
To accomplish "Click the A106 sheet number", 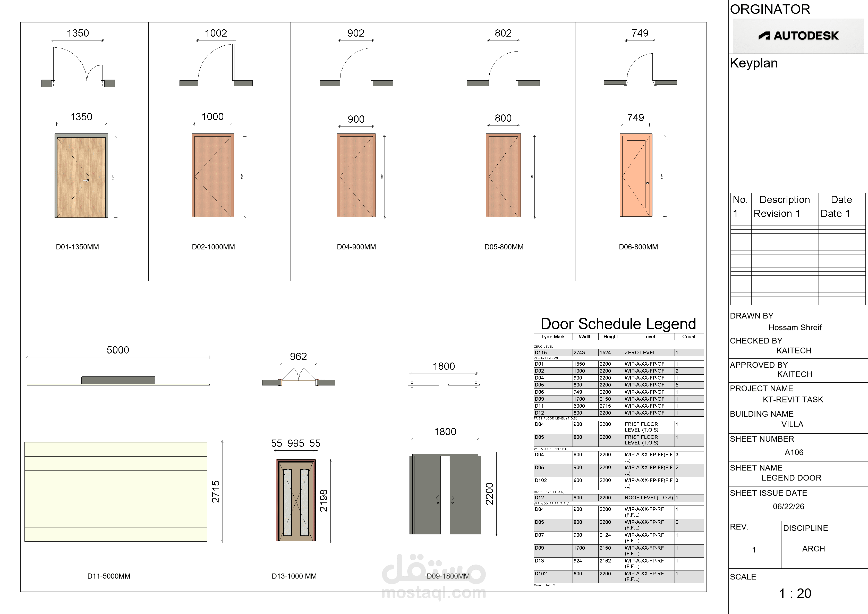I will point(794,452).
